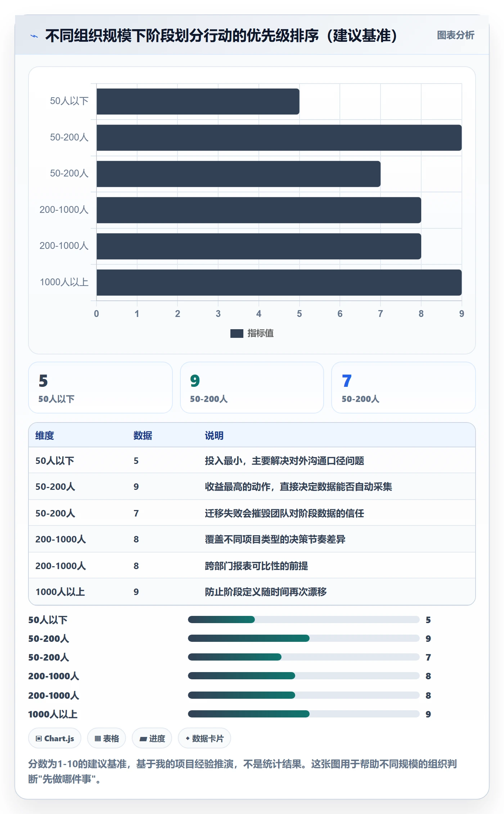Choose the 数据卡片 chip

pyautogui.click(x=204, y=738)
